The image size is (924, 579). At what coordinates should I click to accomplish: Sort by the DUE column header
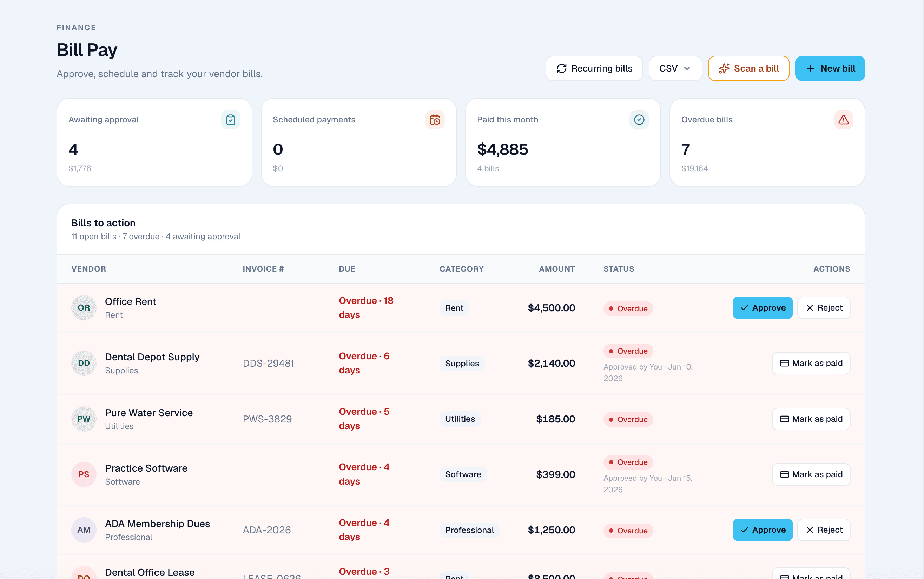pyautogui.click(x=347, y=269)
